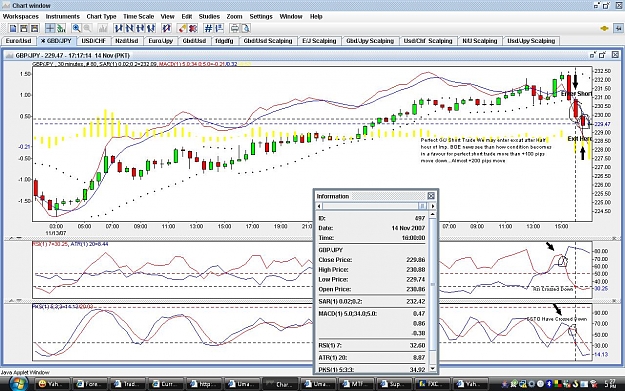Screen dimensions: 625x391
Task: Switch to the fdgdfg tab
Action: (224, 41)
